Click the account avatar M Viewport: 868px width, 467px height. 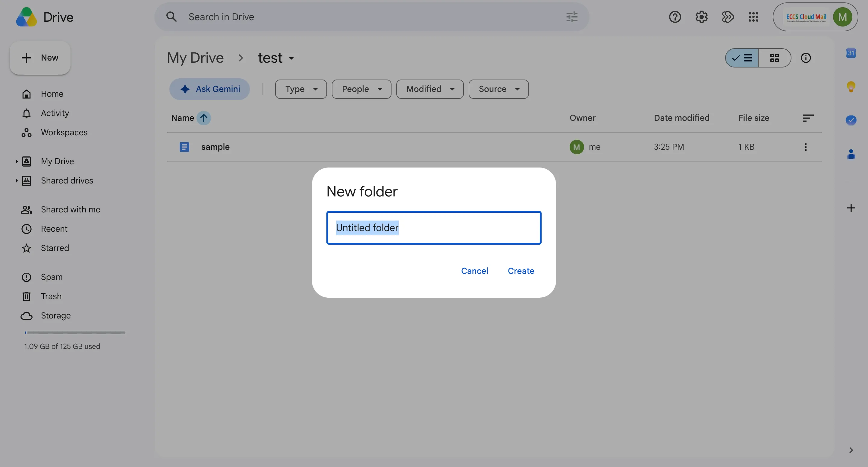pyautogui.click(x=842, y=17)
